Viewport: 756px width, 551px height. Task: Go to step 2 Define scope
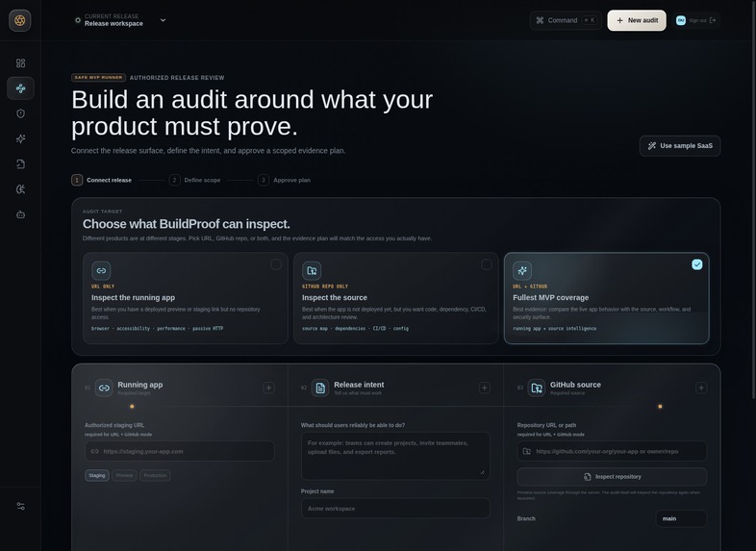195,180
